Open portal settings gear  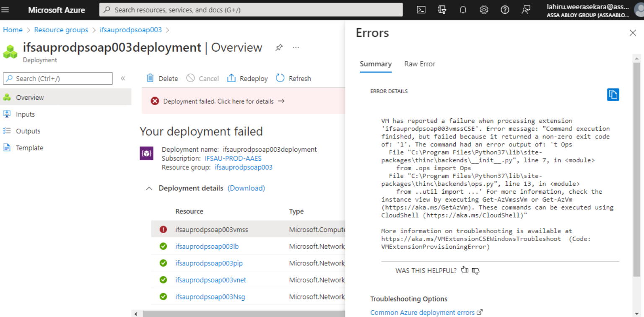pyautogui.click(x=484, y=10)
